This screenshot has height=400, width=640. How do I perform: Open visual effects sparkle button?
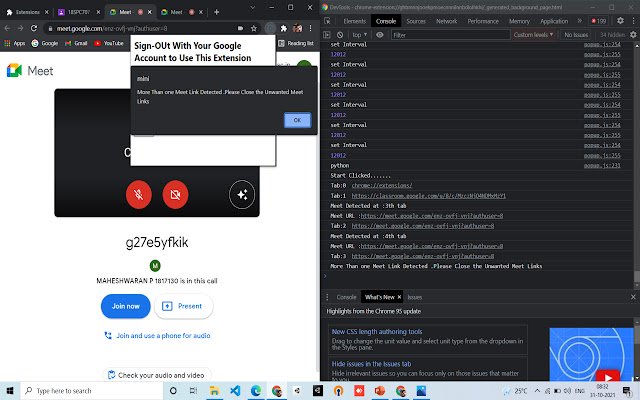click(x=242, y=195)
